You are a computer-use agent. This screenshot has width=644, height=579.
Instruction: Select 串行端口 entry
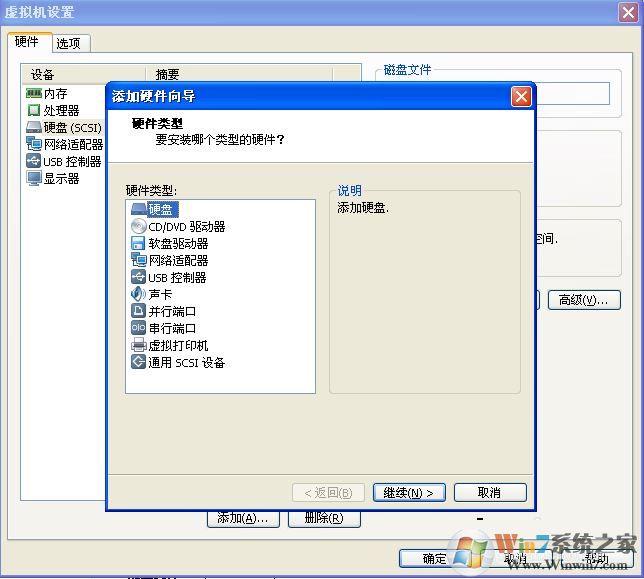coord(172,328)
